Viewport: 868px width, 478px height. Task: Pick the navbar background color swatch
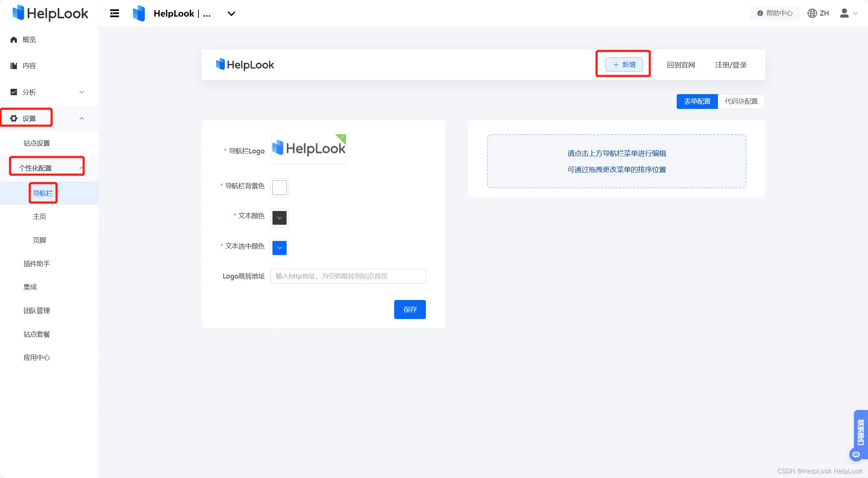[279, 188]
